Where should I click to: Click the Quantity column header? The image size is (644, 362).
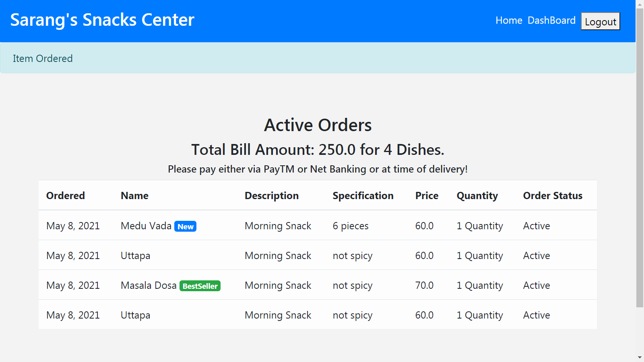(477, 195)
